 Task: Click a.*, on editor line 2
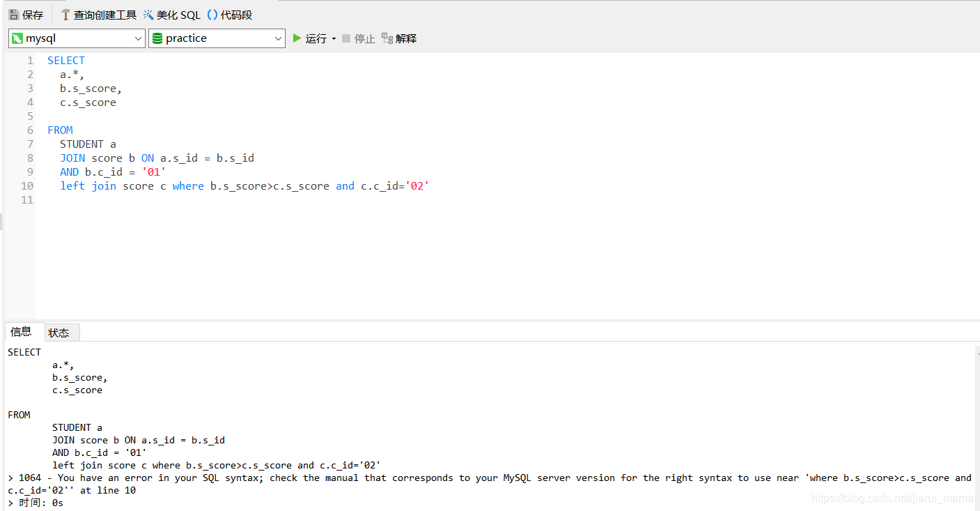72,75
